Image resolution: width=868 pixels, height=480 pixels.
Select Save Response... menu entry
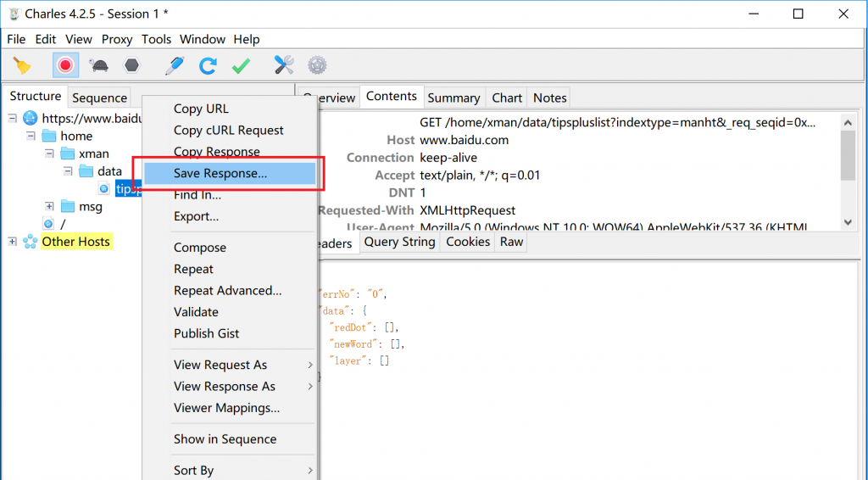click(229, 173)
